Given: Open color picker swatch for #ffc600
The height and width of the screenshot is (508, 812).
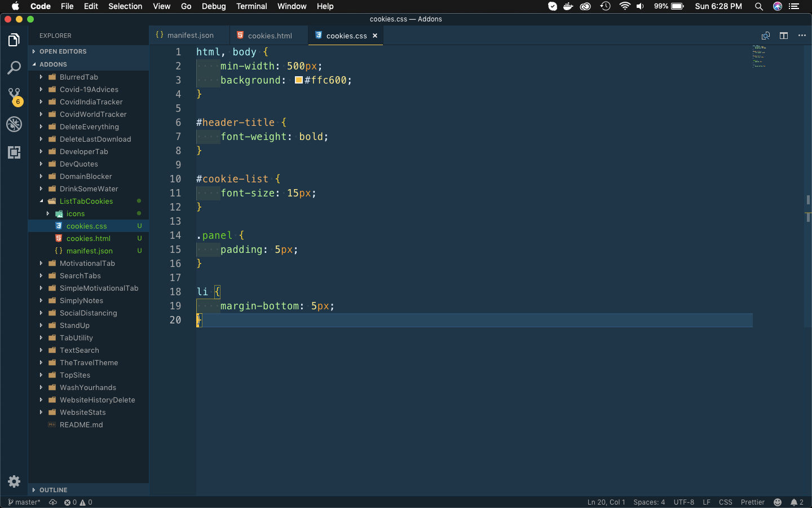Looking at the screenshot, I should tap(299, 80).
